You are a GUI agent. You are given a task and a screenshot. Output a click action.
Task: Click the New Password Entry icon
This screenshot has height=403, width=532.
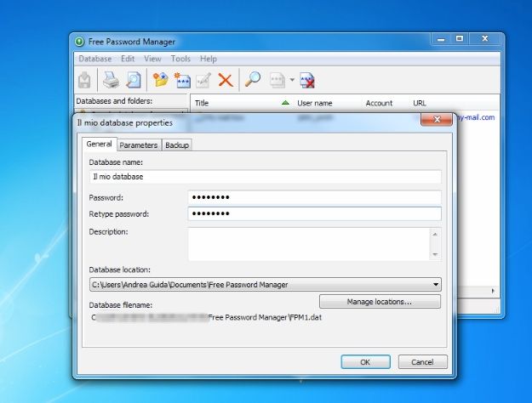(182, 80)
